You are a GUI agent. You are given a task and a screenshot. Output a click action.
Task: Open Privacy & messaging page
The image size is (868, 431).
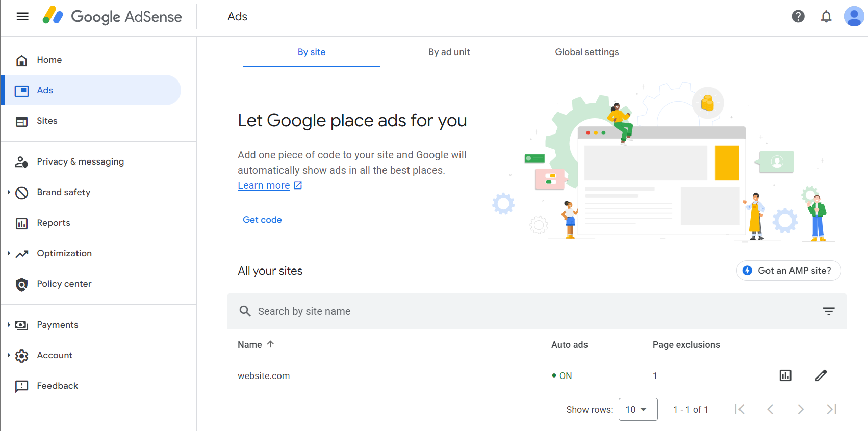click(x=91, y=161)
